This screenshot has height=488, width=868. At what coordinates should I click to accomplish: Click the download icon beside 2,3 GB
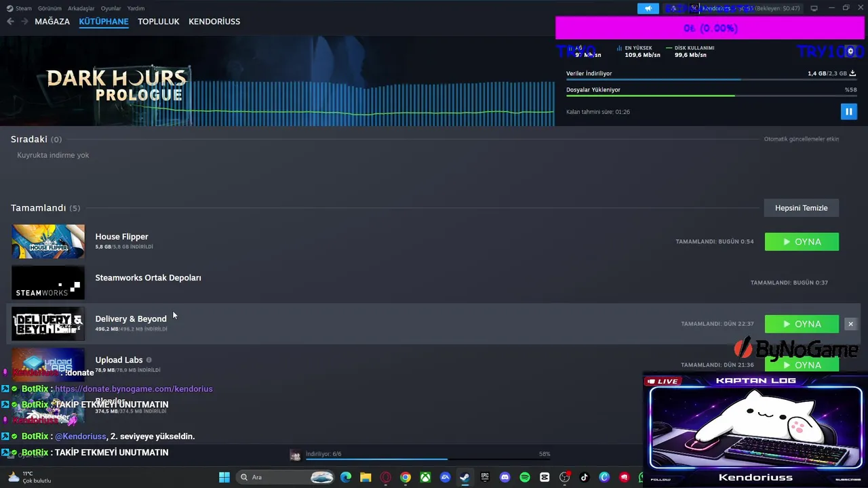coord(852,73)
